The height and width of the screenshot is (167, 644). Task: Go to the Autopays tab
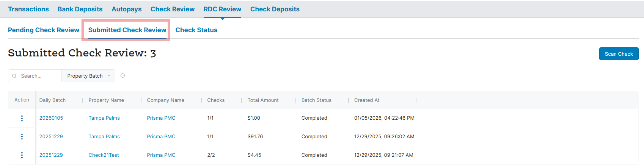(126, 9)
